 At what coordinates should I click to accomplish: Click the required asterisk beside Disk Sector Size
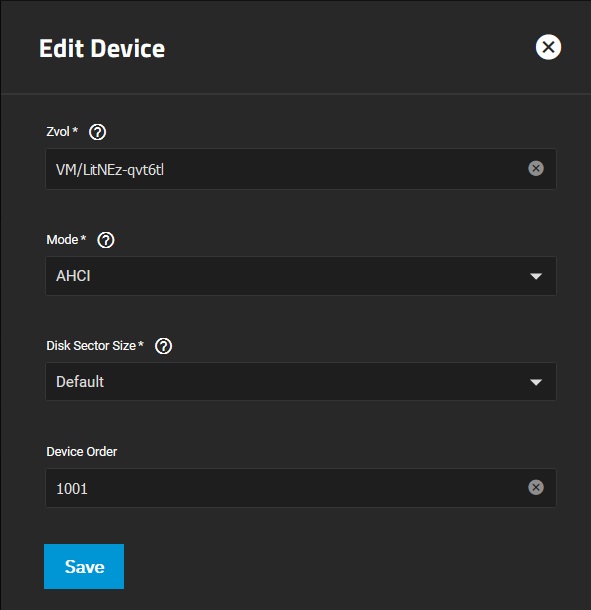[x=141, y=344]
